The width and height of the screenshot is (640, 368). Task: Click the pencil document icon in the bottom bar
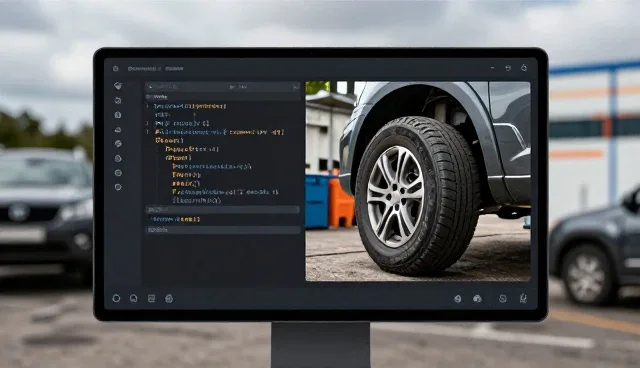pos(523,298)
